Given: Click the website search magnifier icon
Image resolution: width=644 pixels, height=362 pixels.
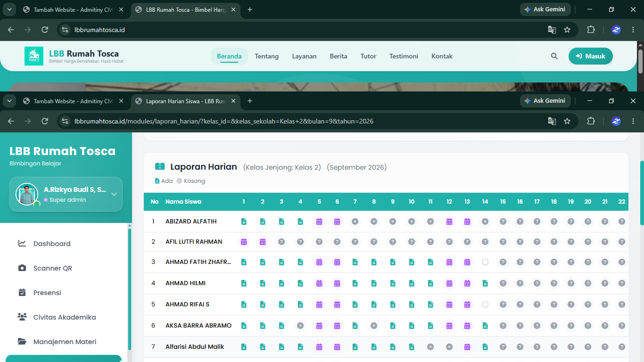Looking at the screenshot, I should pyautogui.click(x=554, y=56).
